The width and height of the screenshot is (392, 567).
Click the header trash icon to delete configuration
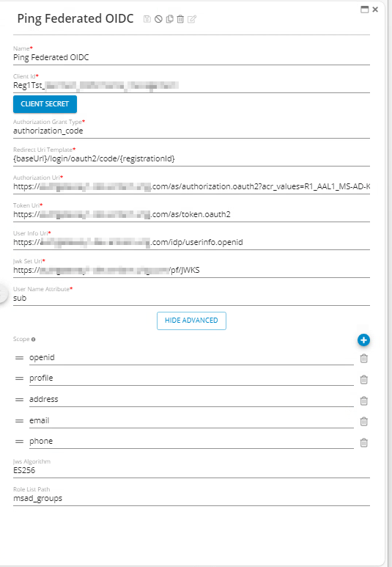click(180, 19)
